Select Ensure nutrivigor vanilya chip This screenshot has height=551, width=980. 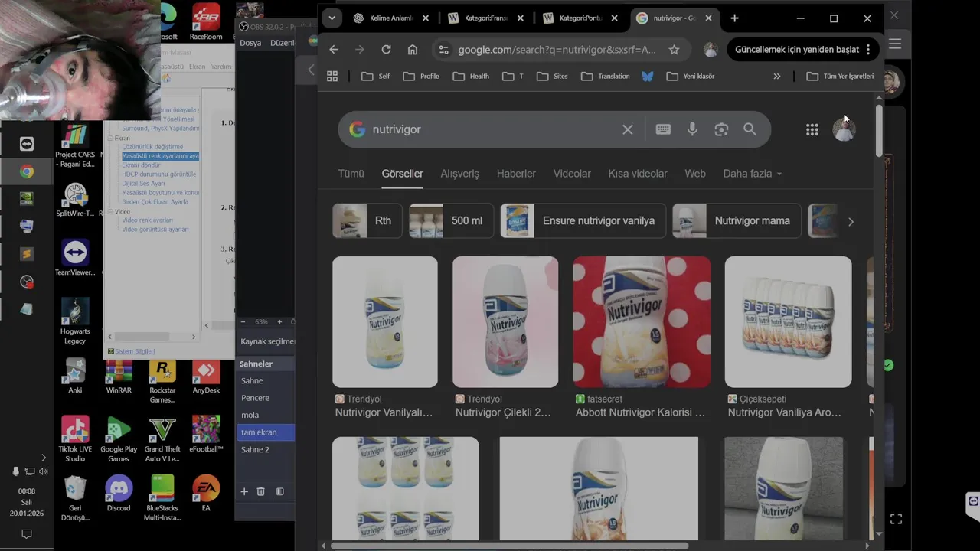pyautogui.click(x=583, y=221)
